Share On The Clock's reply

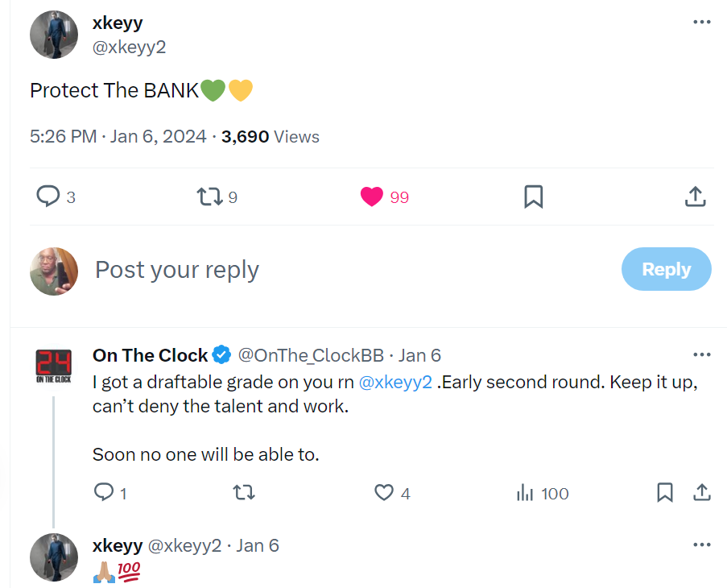click(701, 492)
